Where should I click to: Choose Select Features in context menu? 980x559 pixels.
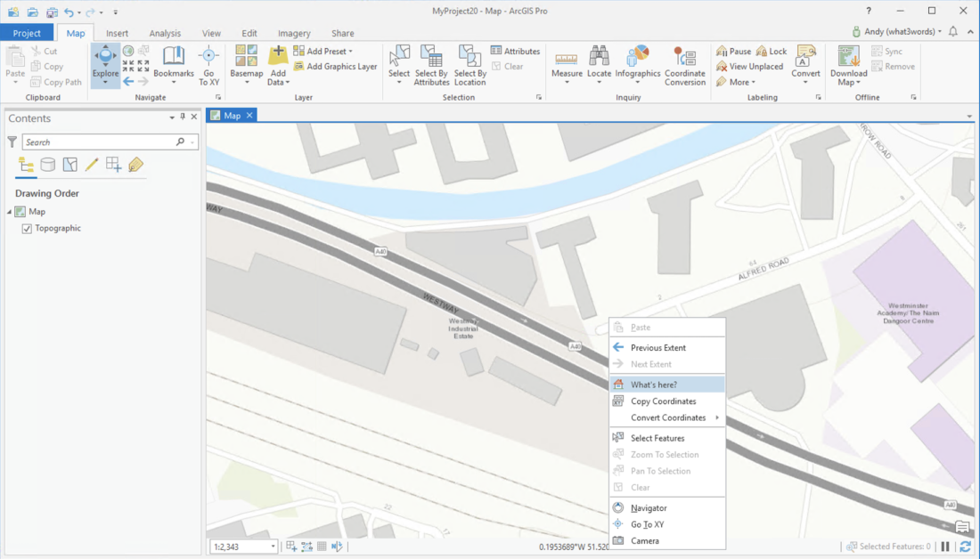(x=667, y=438)
